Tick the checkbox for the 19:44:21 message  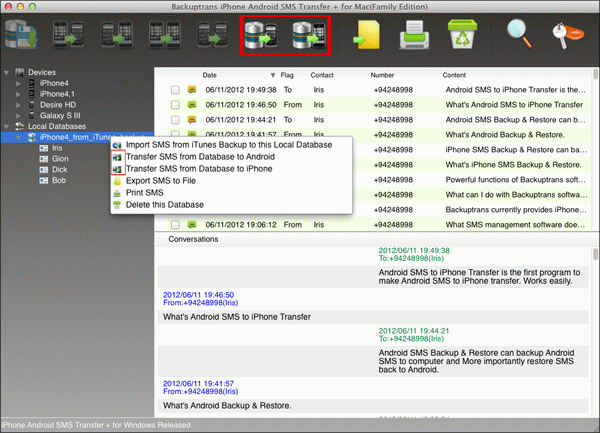175,120
